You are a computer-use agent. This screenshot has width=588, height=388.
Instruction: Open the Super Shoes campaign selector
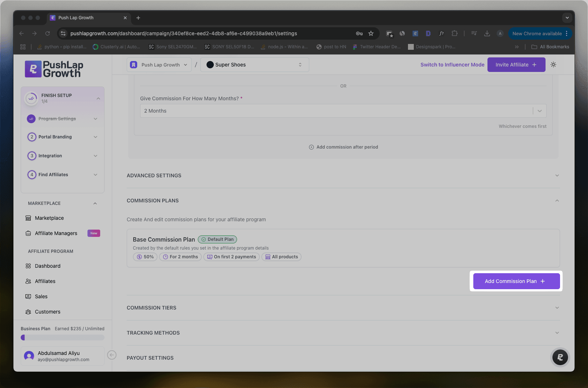coord(254,65)
